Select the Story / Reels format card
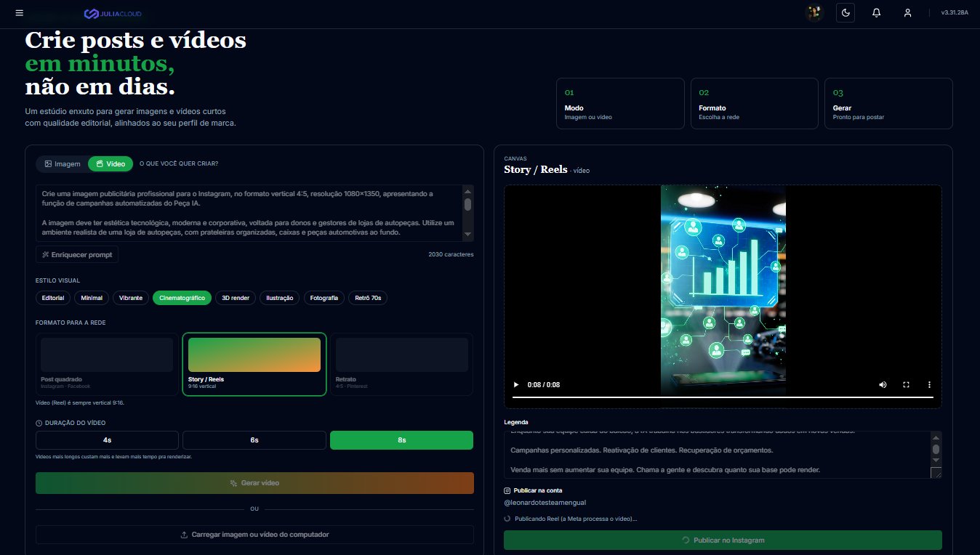 tap(254, 364)
